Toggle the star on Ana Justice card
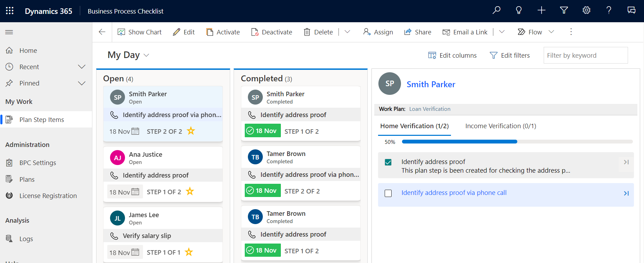The width and height of the screenshot is (644, 263). pyautogui.click(x=190, y=191)
